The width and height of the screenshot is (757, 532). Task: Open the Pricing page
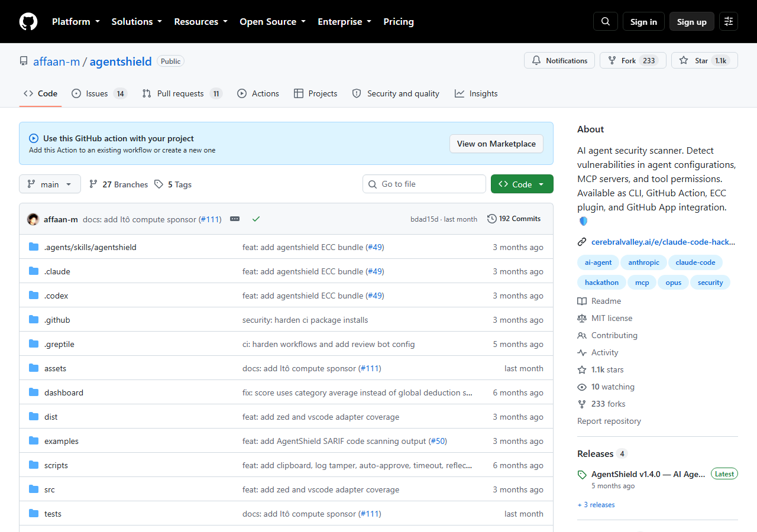399,22
